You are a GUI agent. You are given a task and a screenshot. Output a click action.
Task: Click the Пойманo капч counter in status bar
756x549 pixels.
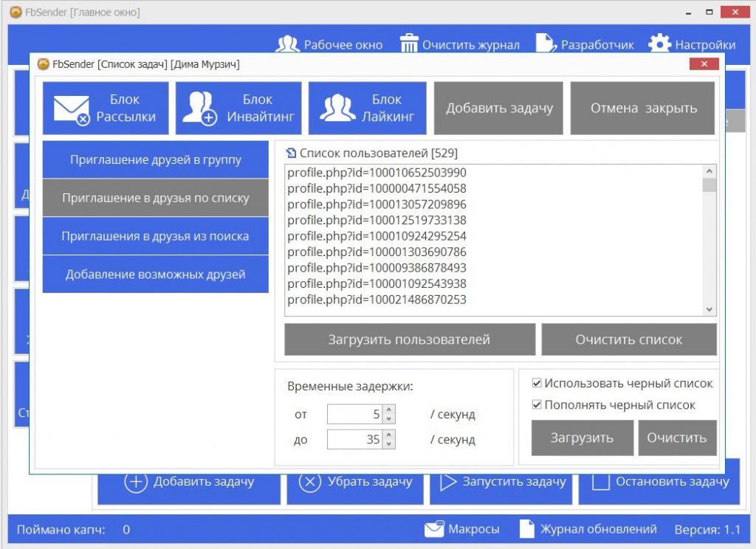point(73,530)
